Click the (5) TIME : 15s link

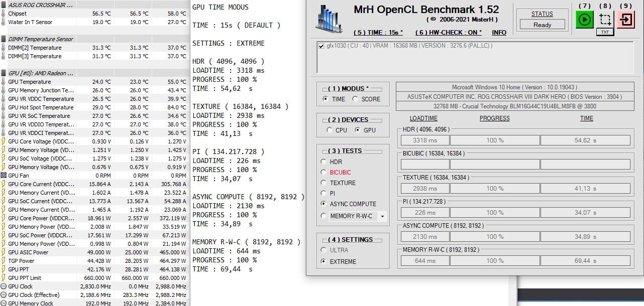point(378,32)
